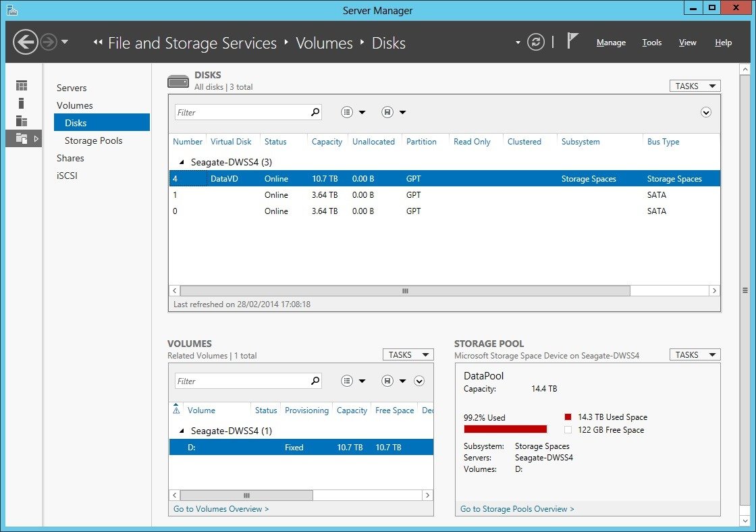Sort volumes by the warning icon column
The width and height of the screenshot is (756, 532).
(176, 410)
